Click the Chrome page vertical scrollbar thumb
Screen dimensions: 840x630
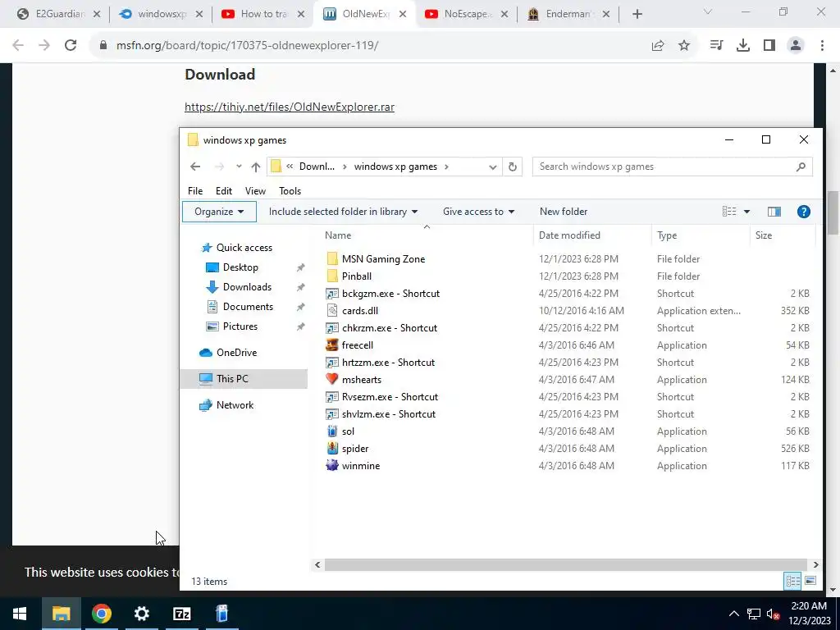(833, 212)
